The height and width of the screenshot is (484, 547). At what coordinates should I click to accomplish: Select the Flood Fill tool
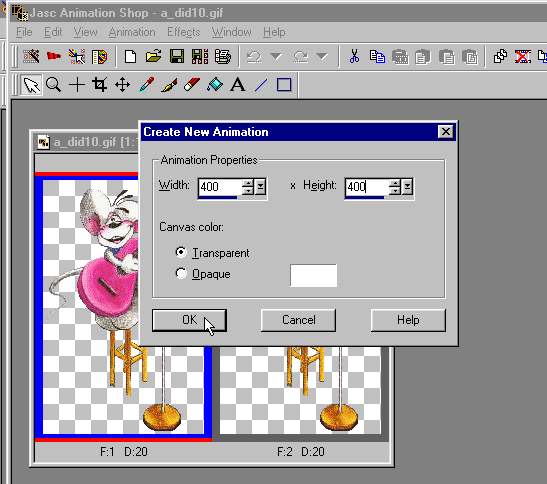point(215,85)
